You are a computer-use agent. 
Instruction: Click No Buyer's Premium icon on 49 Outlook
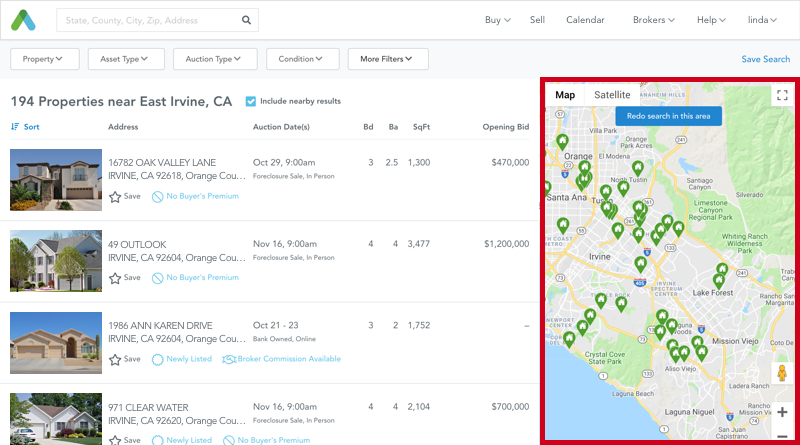pos(158,278)
